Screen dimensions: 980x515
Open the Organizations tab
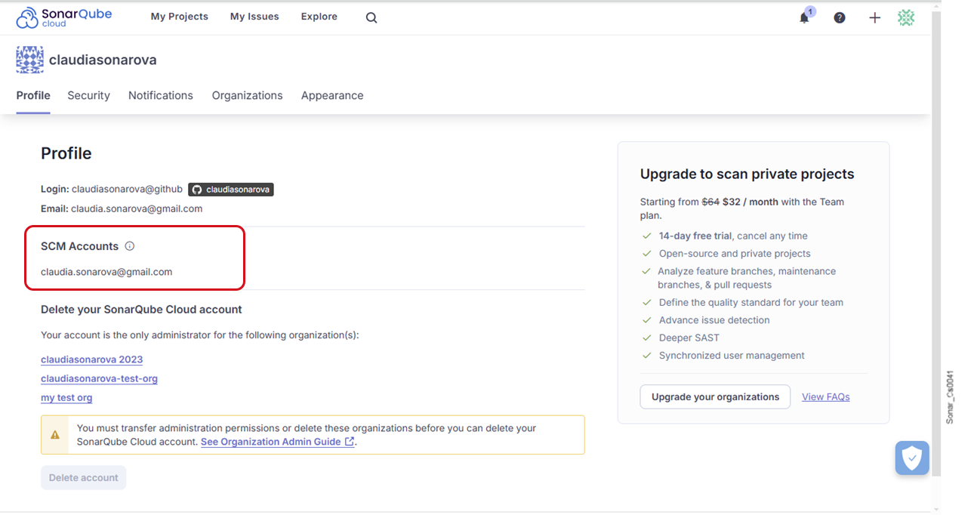(x=247, y=96)
